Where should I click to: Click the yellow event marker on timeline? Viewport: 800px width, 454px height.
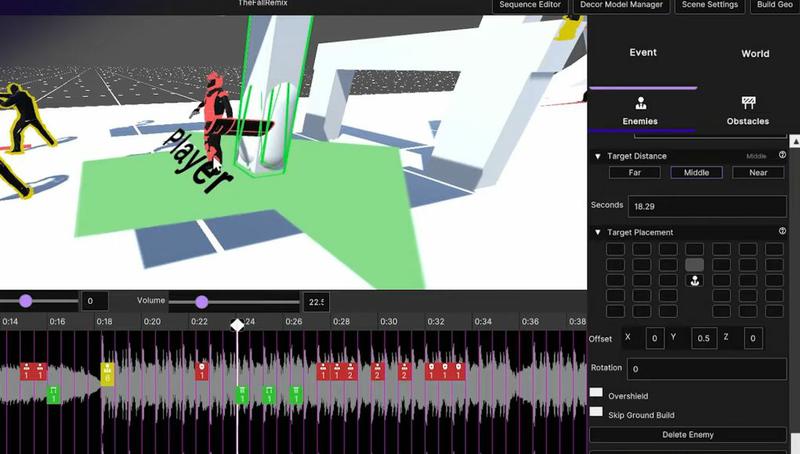pos(107,374)
